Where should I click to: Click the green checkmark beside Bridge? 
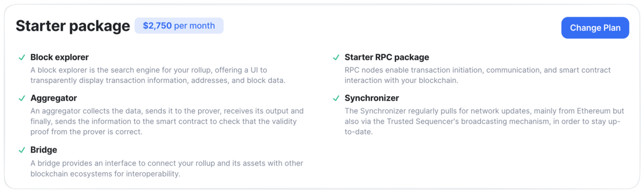click(22, 150)
